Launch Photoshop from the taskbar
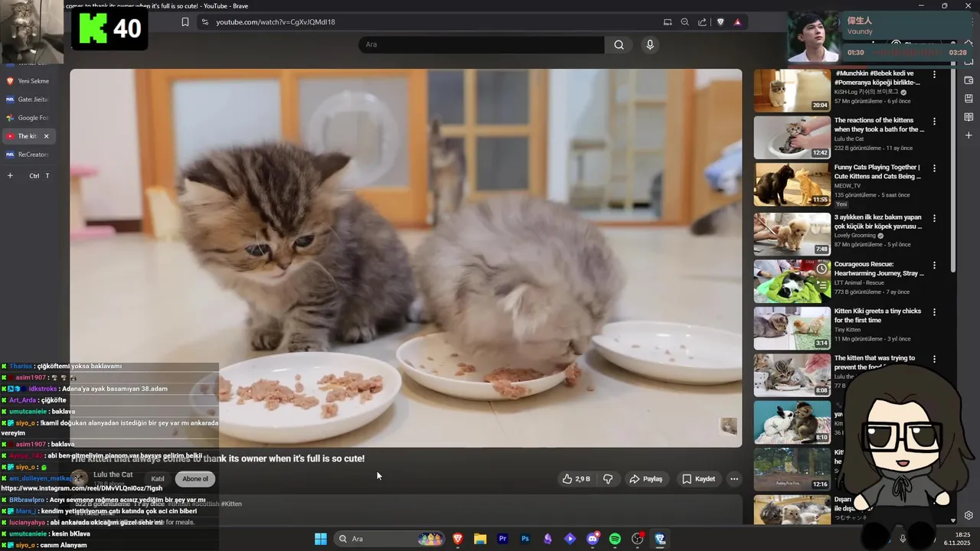980x551 pixels. click(x=525, y=539)
